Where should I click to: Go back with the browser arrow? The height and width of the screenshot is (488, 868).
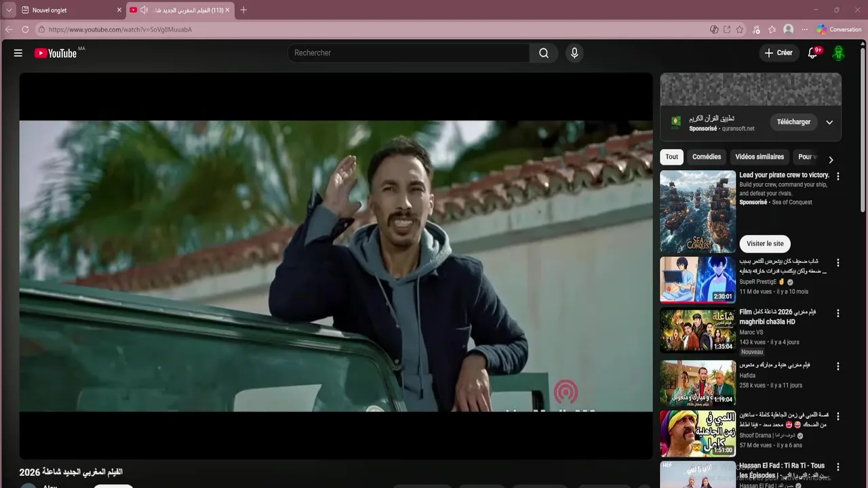9,29
